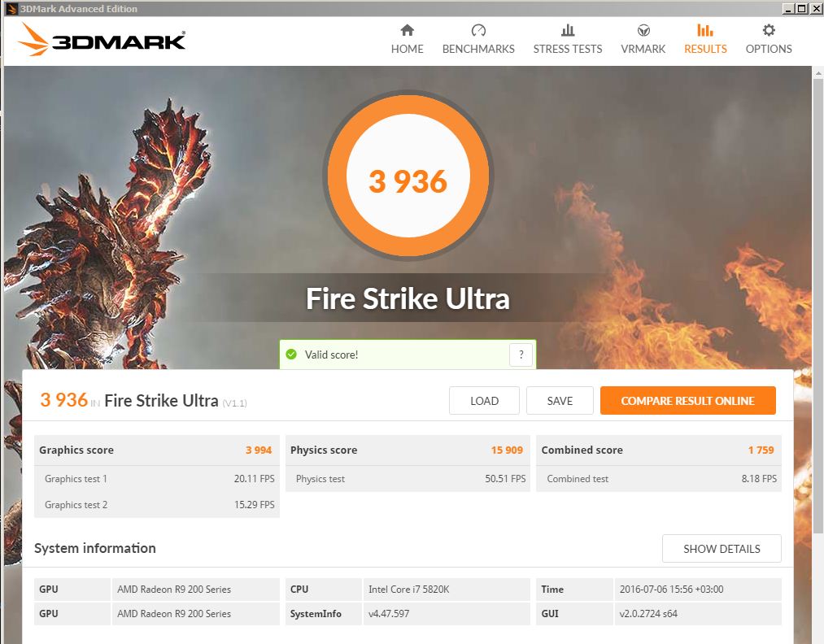The height and width of the screenshot is (644, 824).
Task: Click the Results orange bars icon
Action: pyautogui.click(x=704, y=30)
